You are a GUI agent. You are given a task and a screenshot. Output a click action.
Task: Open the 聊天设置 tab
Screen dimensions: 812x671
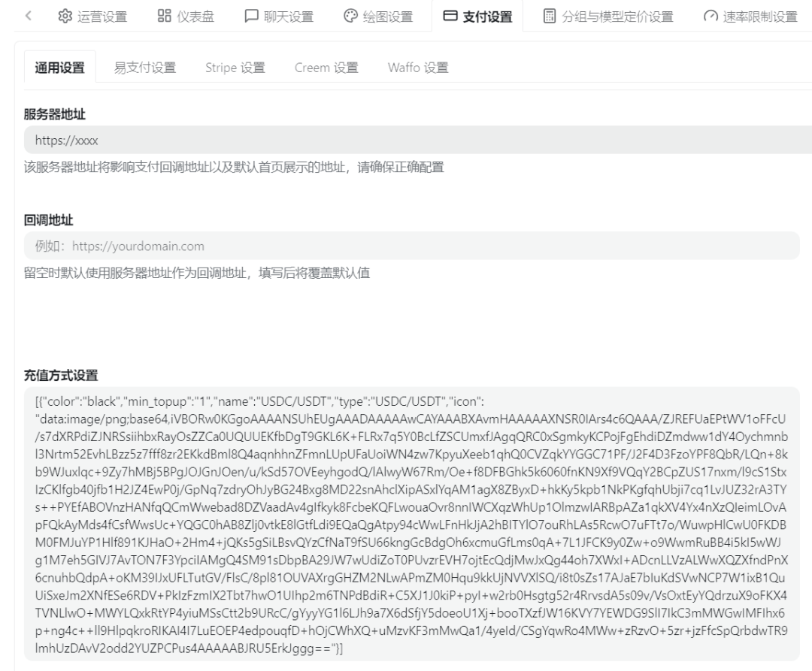(279, 17)
